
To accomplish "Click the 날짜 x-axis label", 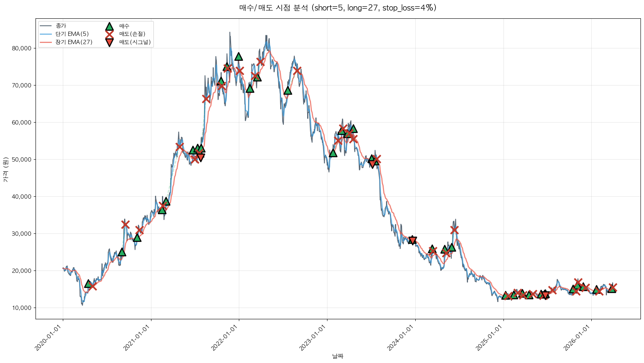I will click(x=338, y=356).
